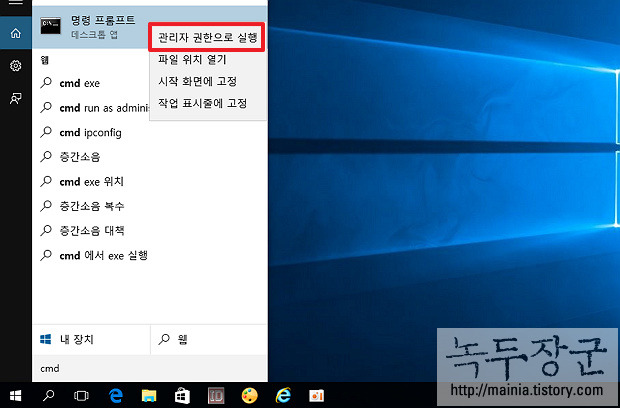Open the hamburger menu at top of sidebar
The image size is (620, 408).
(15, 2)
